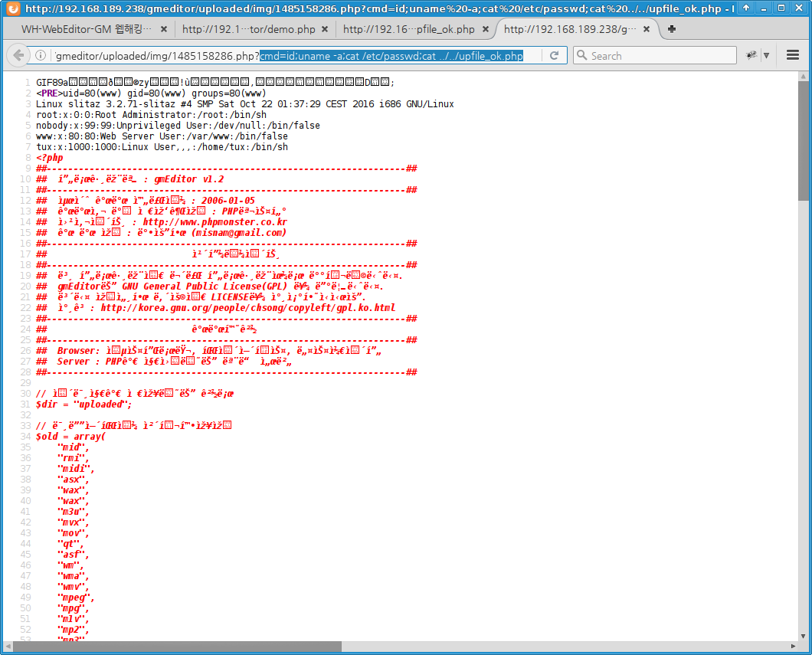Image resolution: width=812 pixels, height=655 pixels.
Task: Click the "asf" array entry
Action: (x=74, y=554)
